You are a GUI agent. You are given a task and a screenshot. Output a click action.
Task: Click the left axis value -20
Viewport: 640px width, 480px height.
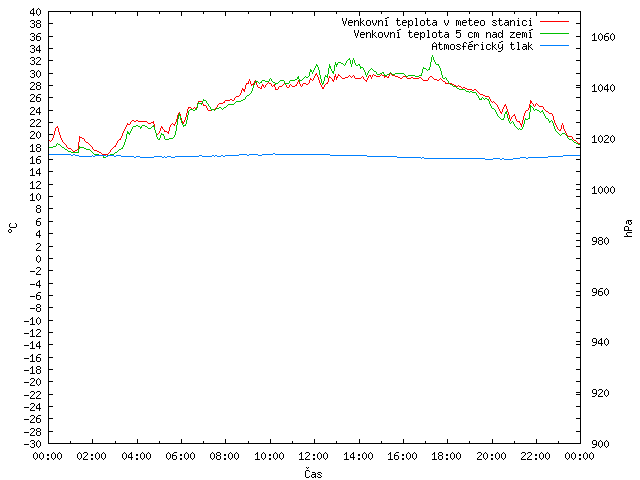(33, 382)
